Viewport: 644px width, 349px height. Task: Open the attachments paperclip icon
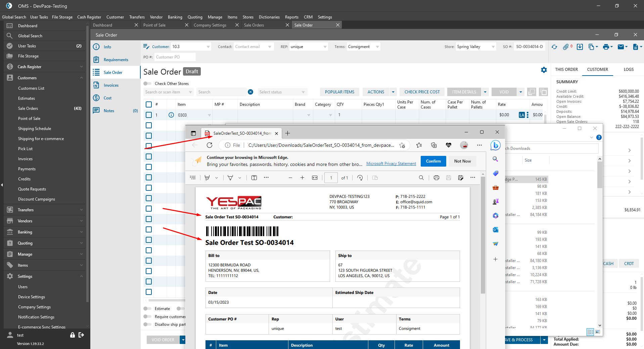point(566,47)
